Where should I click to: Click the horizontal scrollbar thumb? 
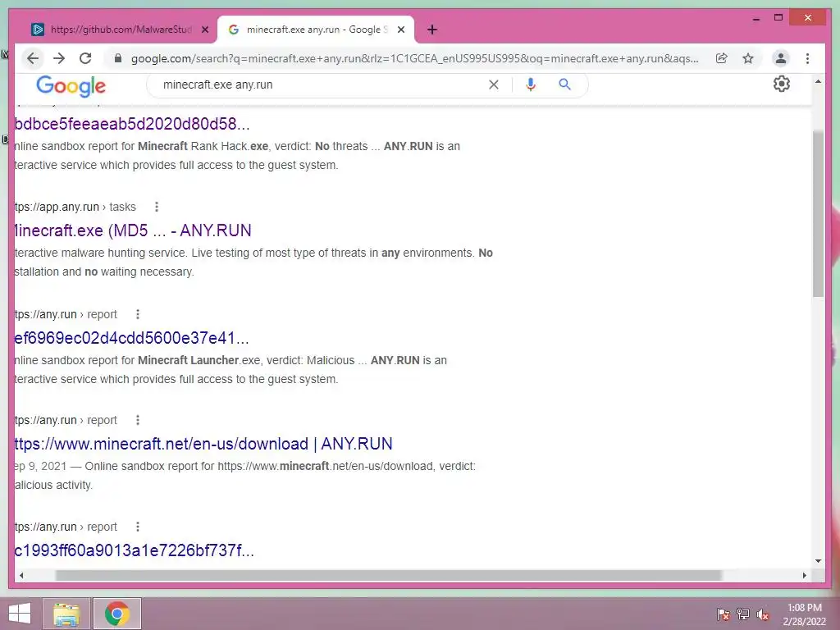[x=389, y=575]
